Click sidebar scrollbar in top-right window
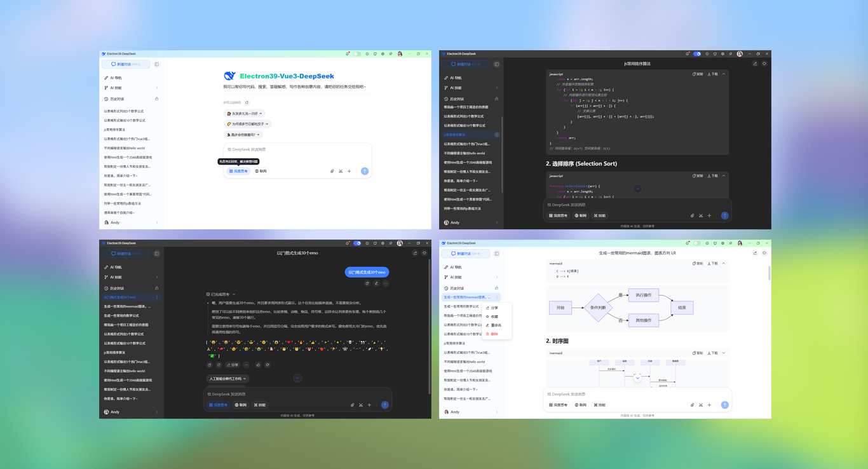The height and width of the screenshot is (469, 868). click(502, 154)
